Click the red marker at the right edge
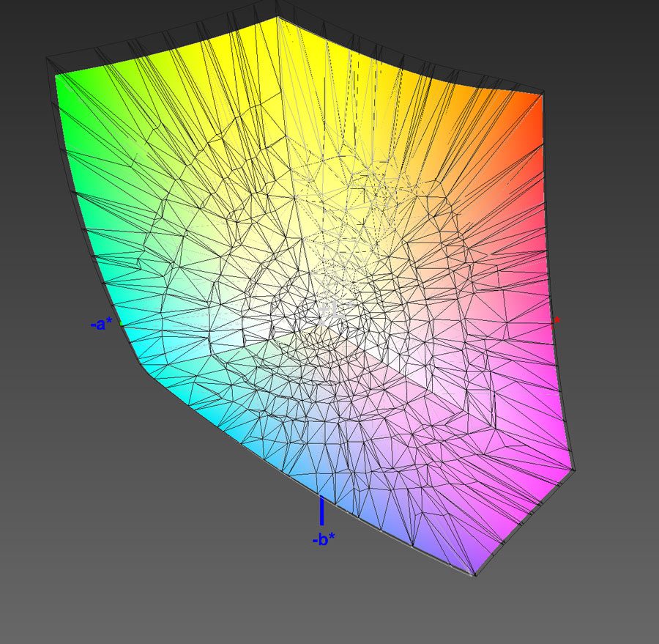This screenshot has width=659, height=644. (556, 319)
